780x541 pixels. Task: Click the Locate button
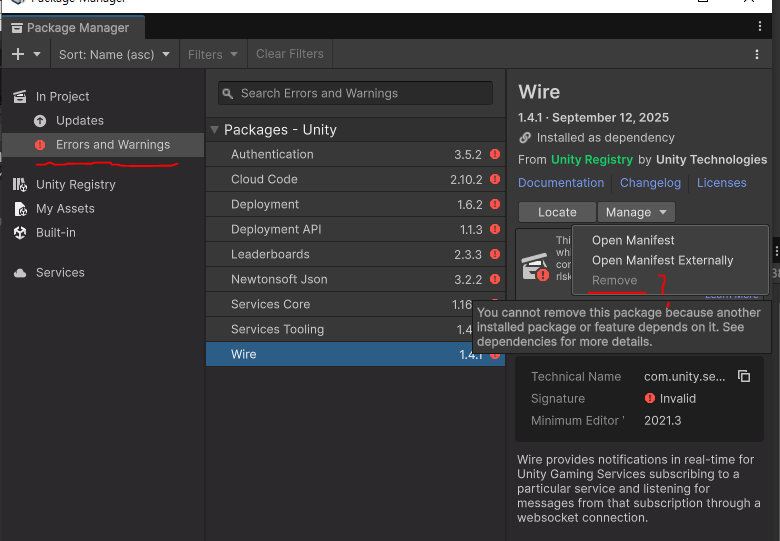point(557,212)
